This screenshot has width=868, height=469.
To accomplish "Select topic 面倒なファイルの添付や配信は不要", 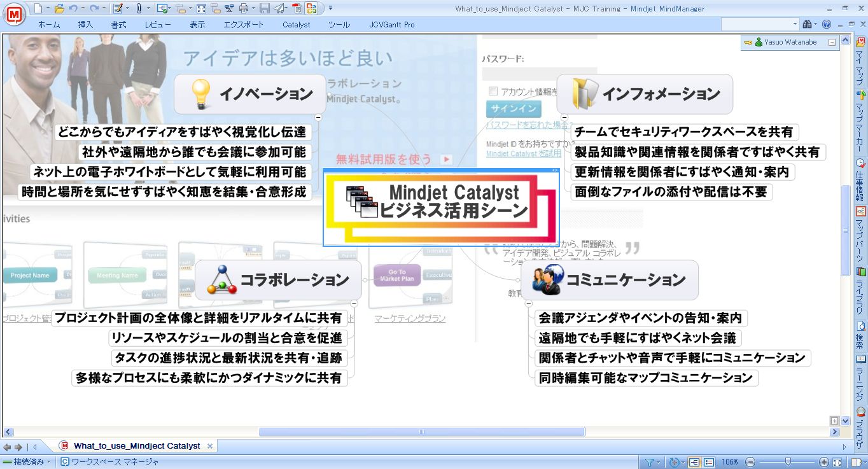I will [671, 192].
